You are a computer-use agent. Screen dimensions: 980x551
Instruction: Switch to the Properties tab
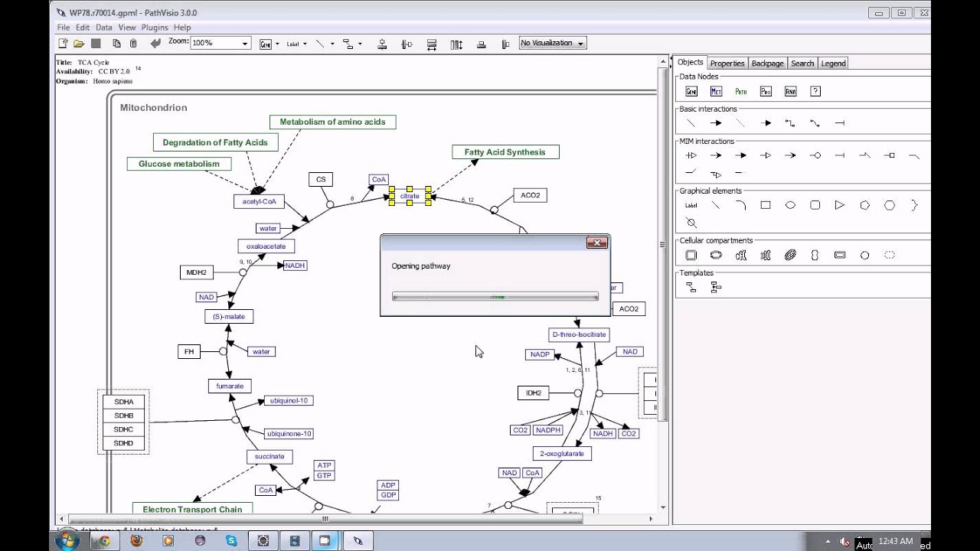(727, 64)
